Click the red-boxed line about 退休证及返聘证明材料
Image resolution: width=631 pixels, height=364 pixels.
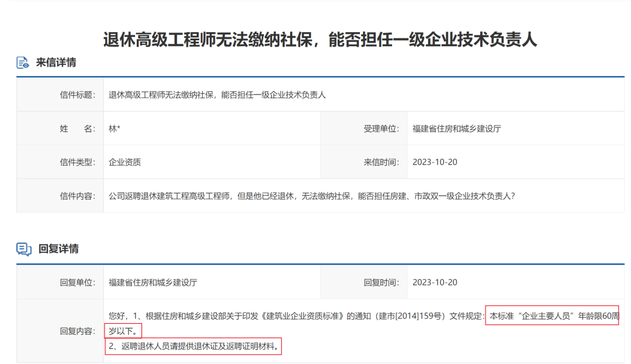(194, 346)
